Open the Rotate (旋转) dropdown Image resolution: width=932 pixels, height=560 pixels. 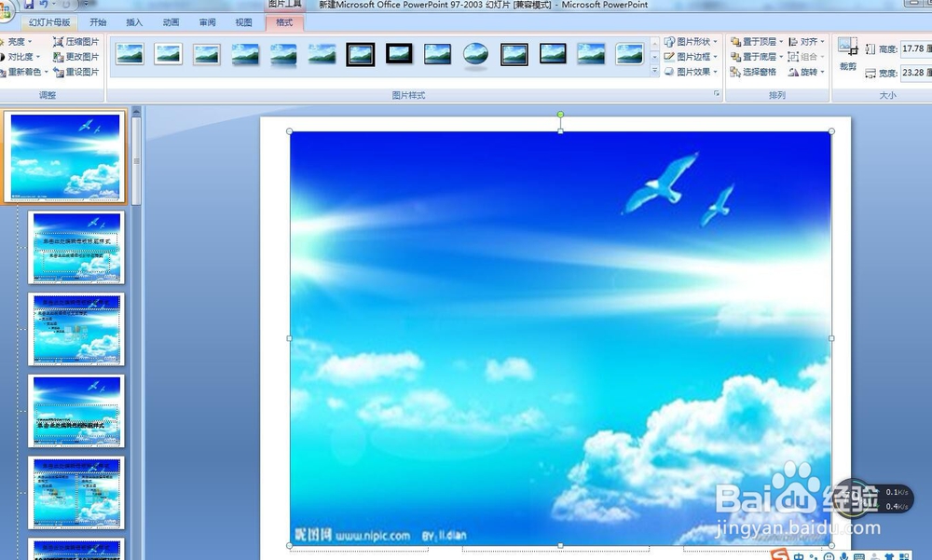coord(806,72)
